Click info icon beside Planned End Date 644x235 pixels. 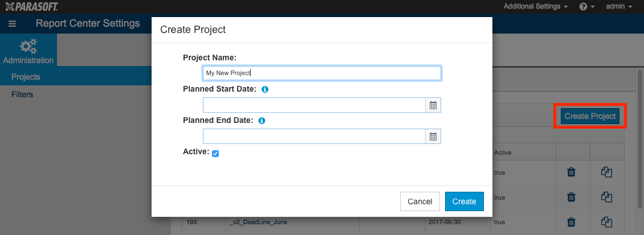tap(262, 121)
